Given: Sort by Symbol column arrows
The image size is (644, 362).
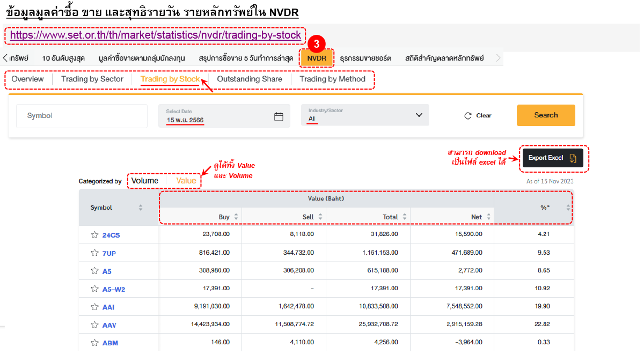Looking at the screenshot, I should tap(141, 208).
